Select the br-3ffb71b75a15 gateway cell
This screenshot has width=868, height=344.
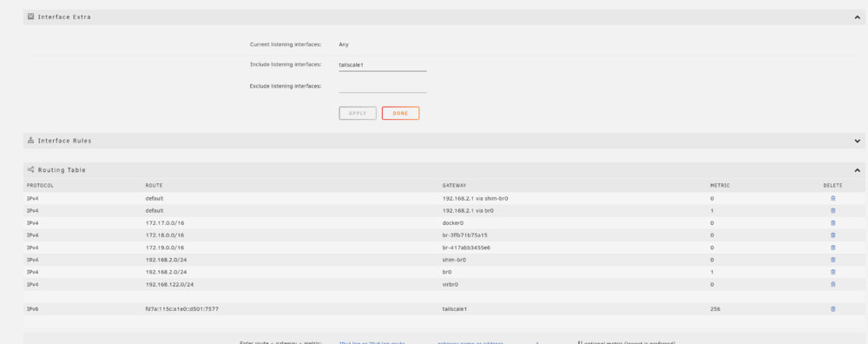[x=465, y=235]
